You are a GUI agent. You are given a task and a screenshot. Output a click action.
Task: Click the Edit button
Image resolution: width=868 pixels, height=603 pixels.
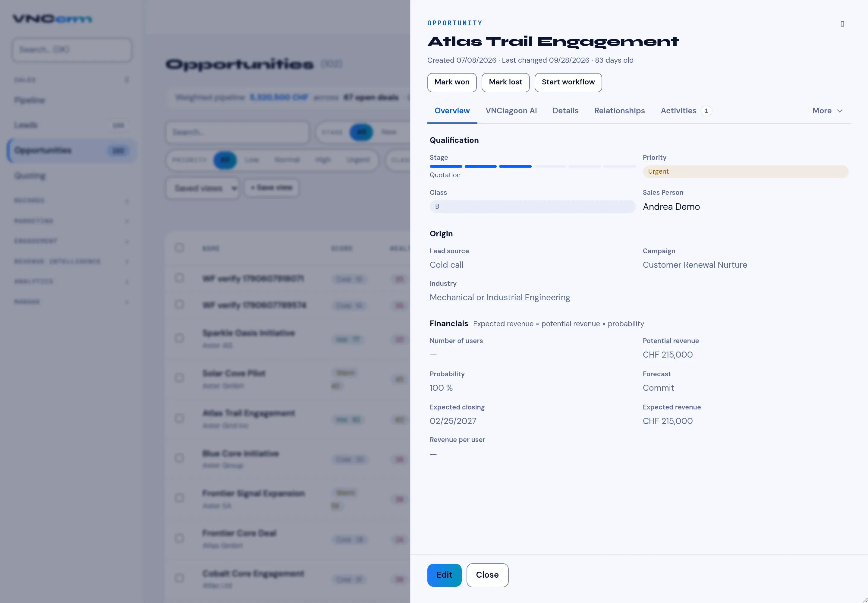444,575
